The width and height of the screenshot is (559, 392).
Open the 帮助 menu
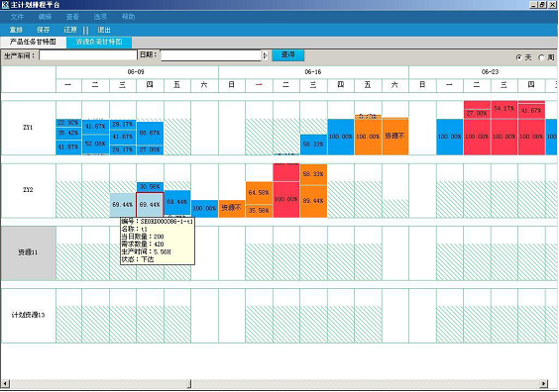[x=128, y=17]
